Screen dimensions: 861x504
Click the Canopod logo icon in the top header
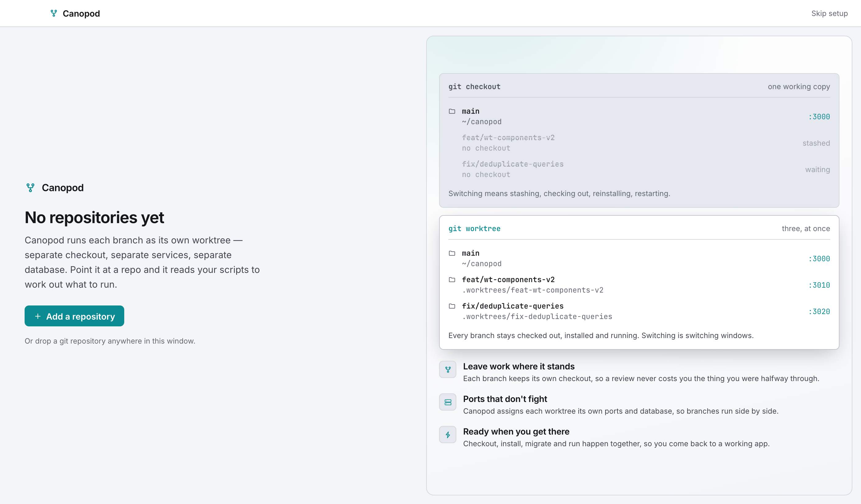(x=54, y=13)
